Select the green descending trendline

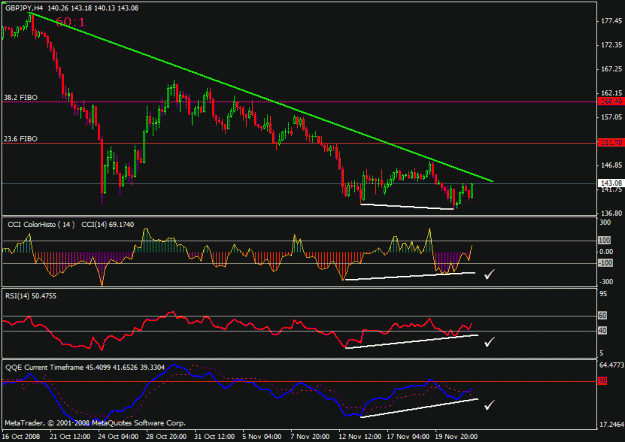tap(261, 97)
